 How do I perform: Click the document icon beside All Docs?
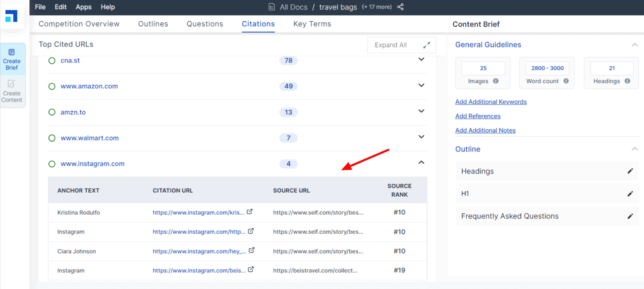[271, 7]
